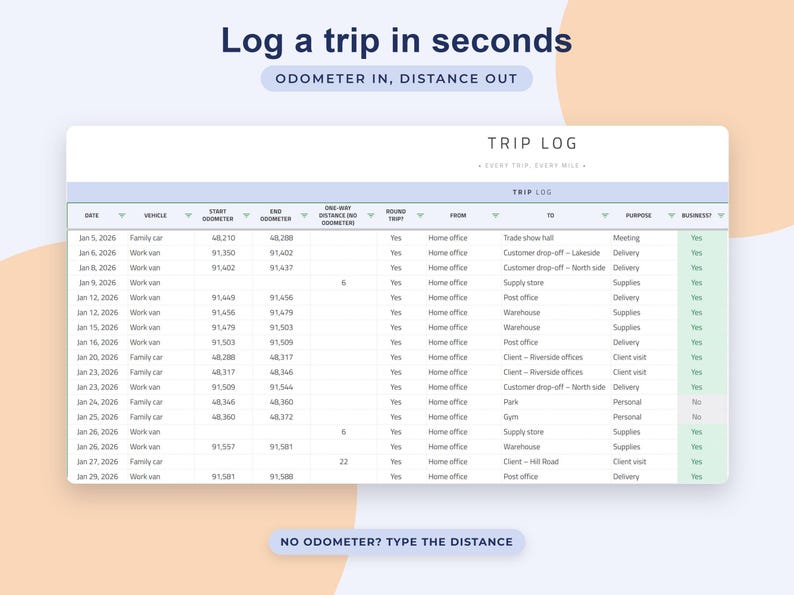Select 'Personal' purpose cell on Jan 24
Viewport: 794px width, 595px height.
644,402
